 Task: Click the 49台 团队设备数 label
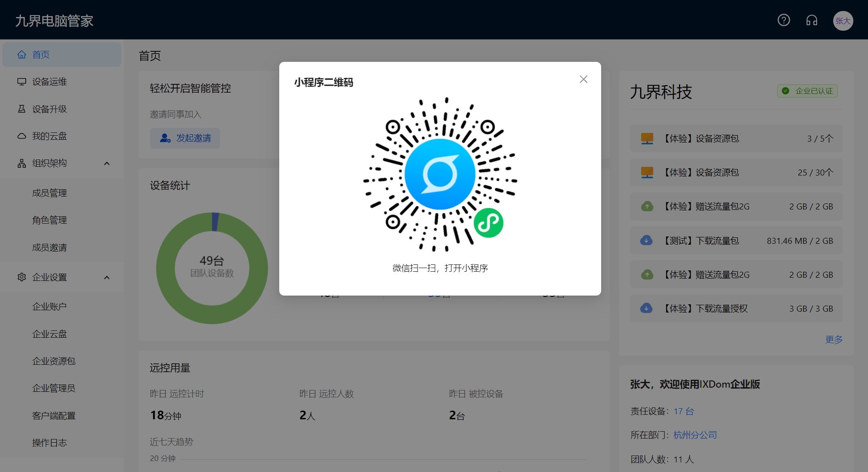pos(212,266)
